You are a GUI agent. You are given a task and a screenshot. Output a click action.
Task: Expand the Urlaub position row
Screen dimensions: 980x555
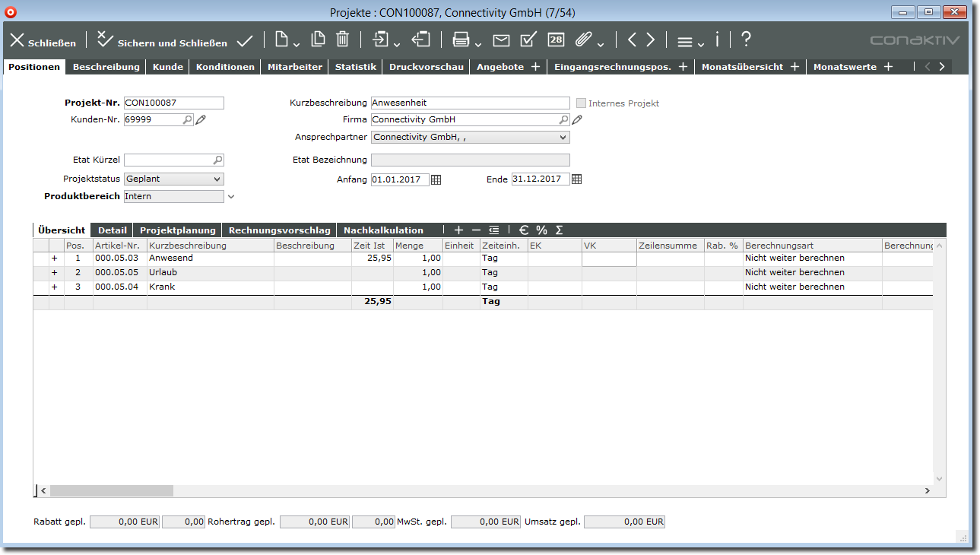pyautogui.click(x=54, y=272)
